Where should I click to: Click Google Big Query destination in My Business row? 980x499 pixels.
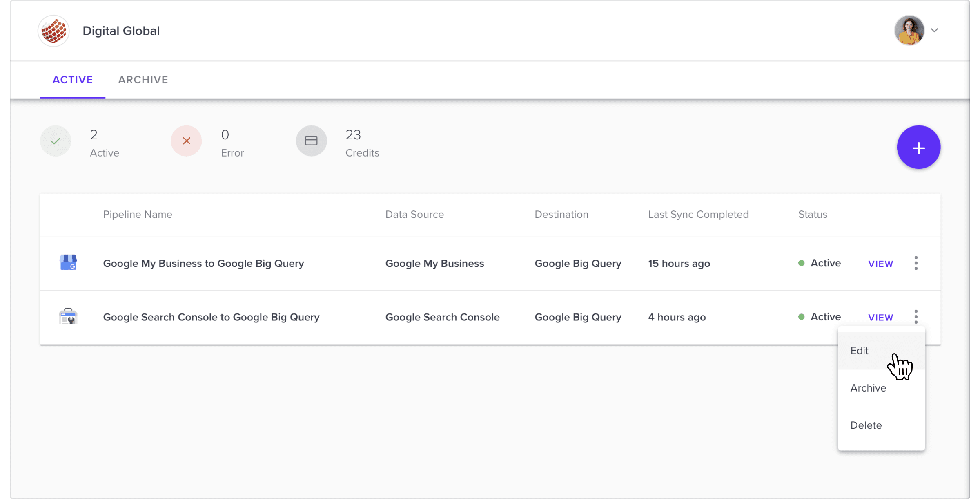click(578, 264)
